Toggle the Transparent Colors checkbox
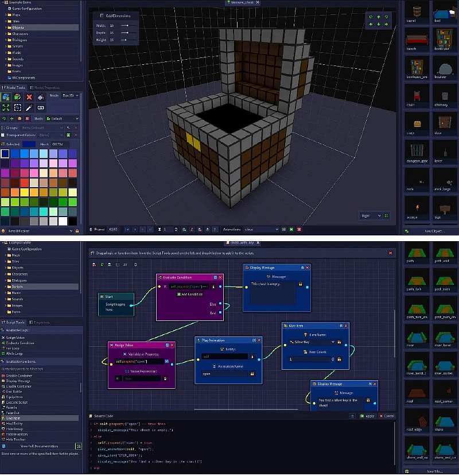 tap(3, 136)
